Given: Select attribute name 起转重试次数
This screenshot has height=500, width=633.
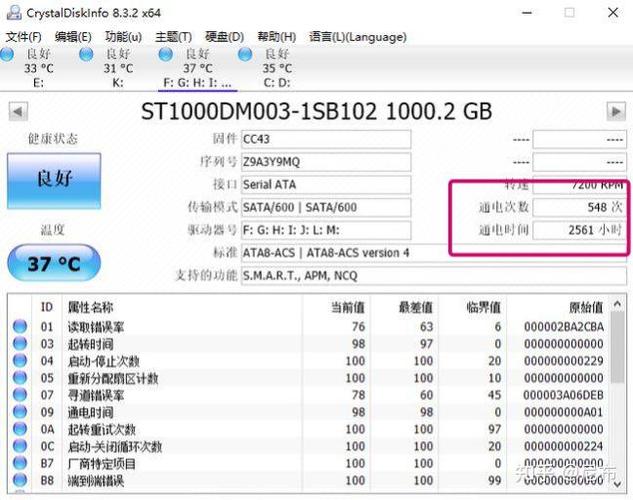Looking at the screenshot, I should 101,429.
